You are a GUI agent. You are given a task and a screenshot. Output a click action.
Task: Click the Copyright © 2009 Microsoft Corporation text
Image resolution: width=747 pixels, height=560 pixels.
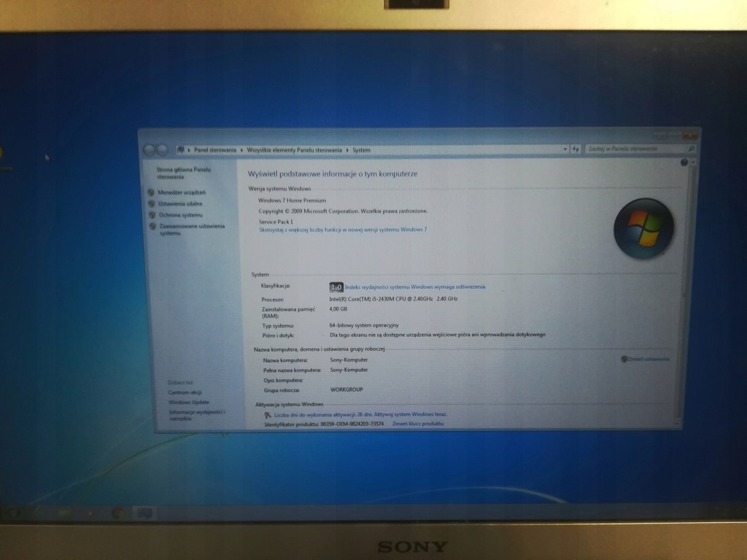343,211
